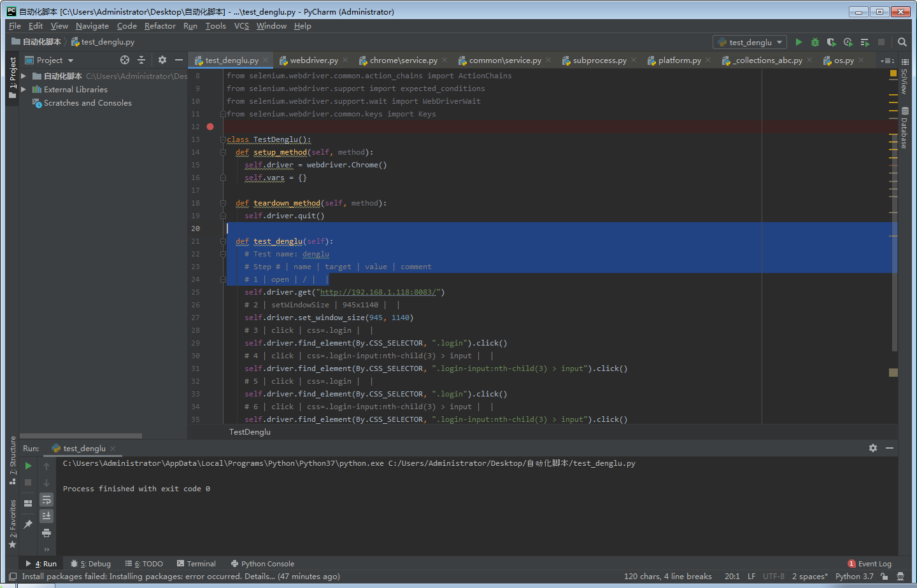Show hidden editor tabs list
917x588 pixels.
click(888, 60)
